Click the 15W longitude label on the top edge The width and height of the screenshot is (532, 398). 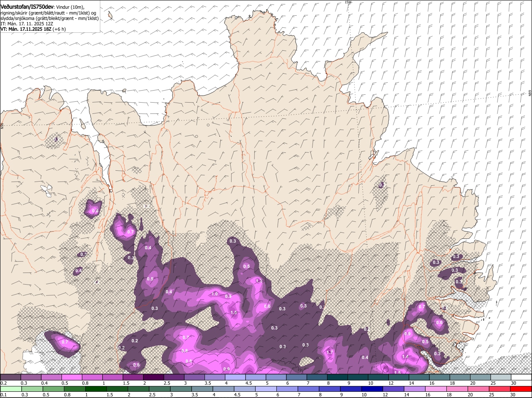[x=348, y=2]
